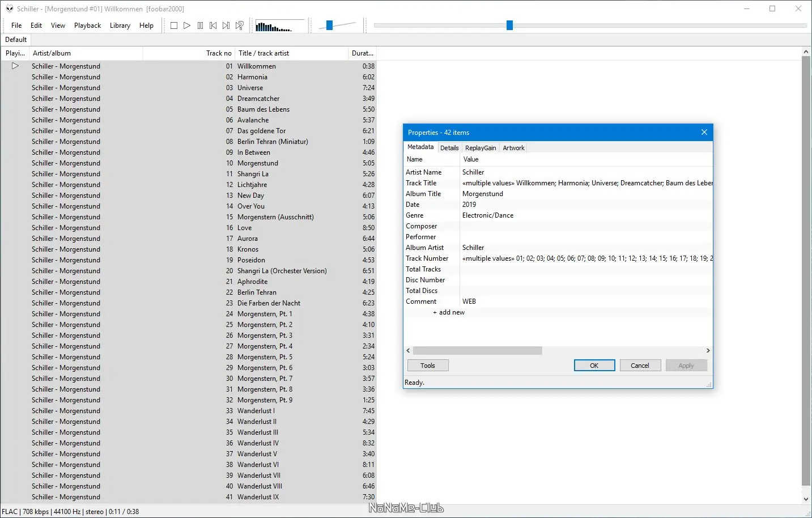Select the 'Harmonia' track row
The height and width of the screenshot is (518, 812).
click(189, 77)
